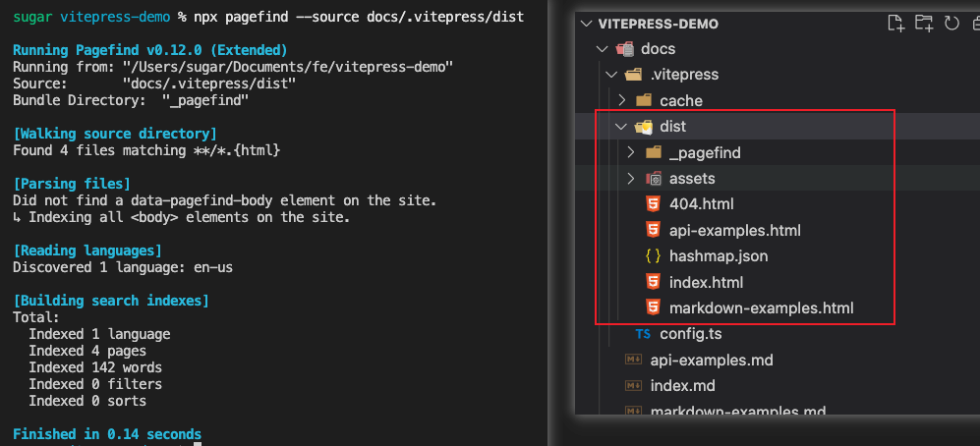980x446 pixels.
Task: Click the "[Reading languages]" heading
Action: tap(87, 251)
